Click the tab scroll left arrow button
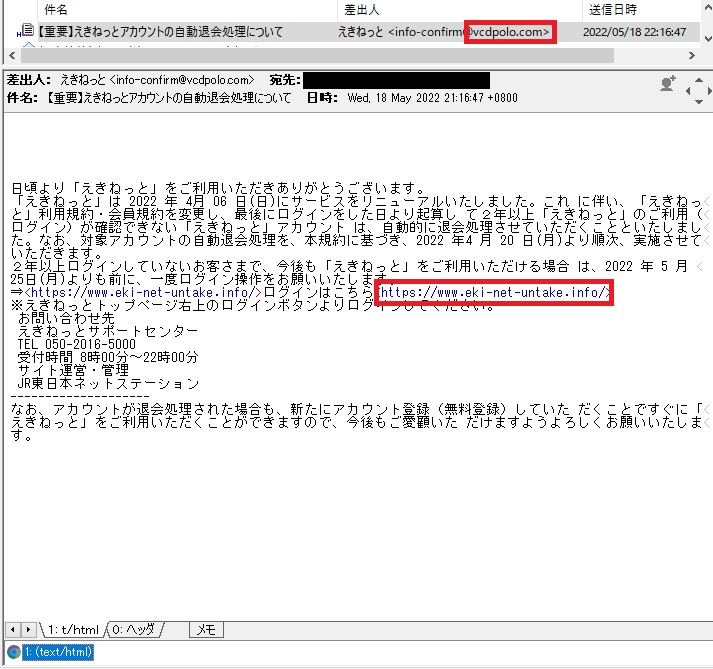 point(13,629)
